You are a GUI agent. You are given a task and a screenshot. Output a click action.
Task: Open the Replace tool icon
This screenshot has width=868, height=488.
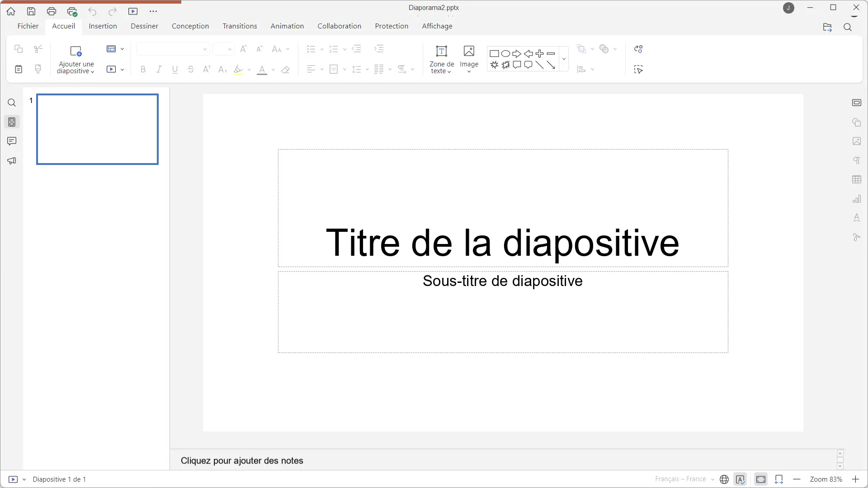[638, 49]
